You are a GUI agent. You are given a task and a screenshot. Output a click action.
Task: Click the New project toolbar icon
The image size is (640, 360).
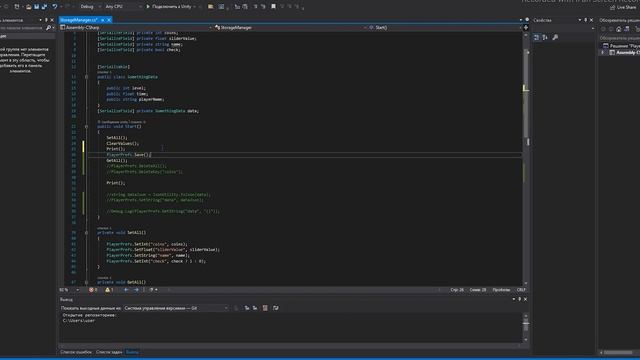click(17, 7)
